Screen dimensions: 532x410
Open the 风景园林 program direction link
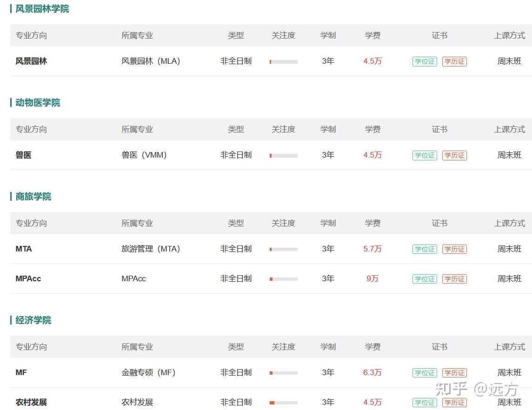click(x=31, y=61)
